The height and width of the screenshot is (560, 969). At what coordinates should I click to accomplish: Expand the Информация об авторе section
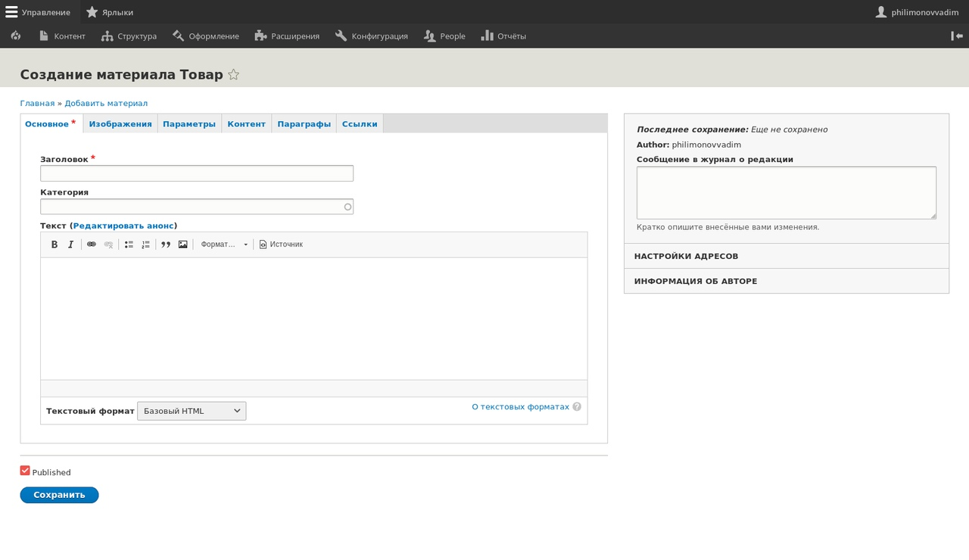(x=695, y=281)
